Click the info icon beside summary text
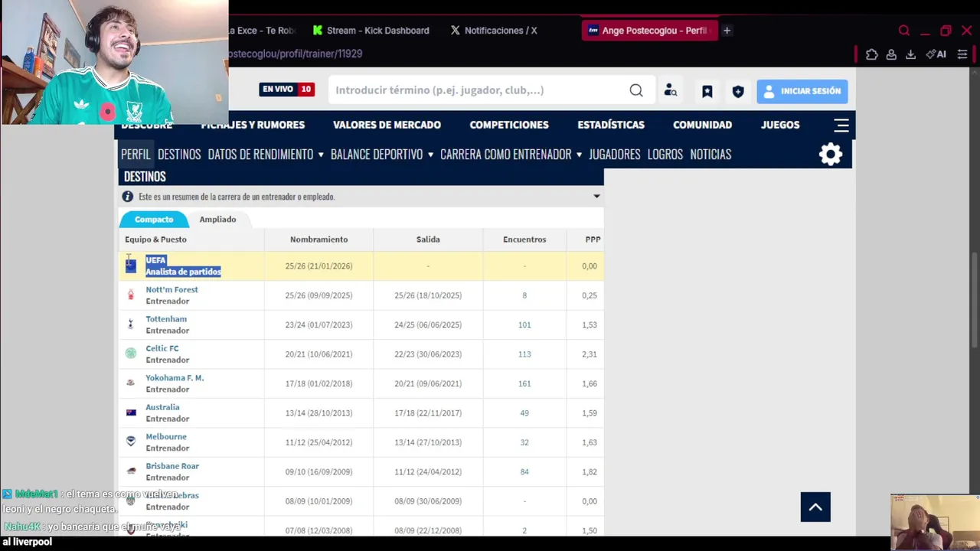980x551 pixels. 128,197
